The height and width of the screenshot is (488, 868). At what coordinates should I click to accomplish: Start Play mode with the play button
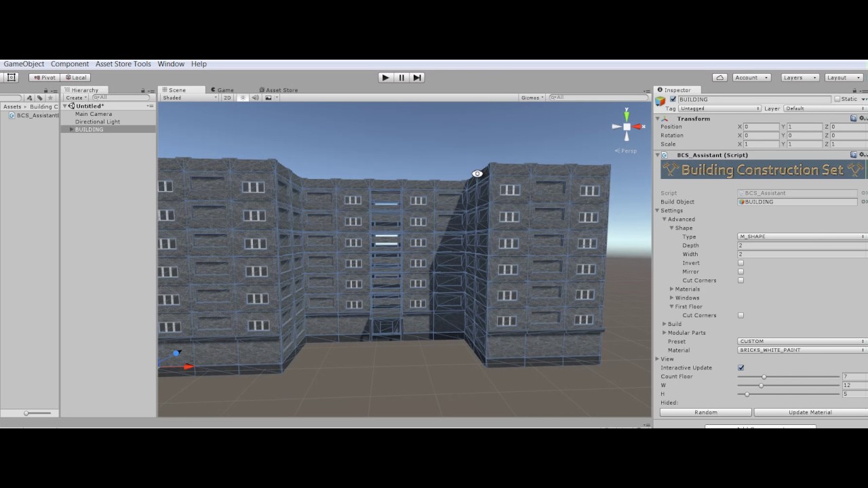coord(386,77)
